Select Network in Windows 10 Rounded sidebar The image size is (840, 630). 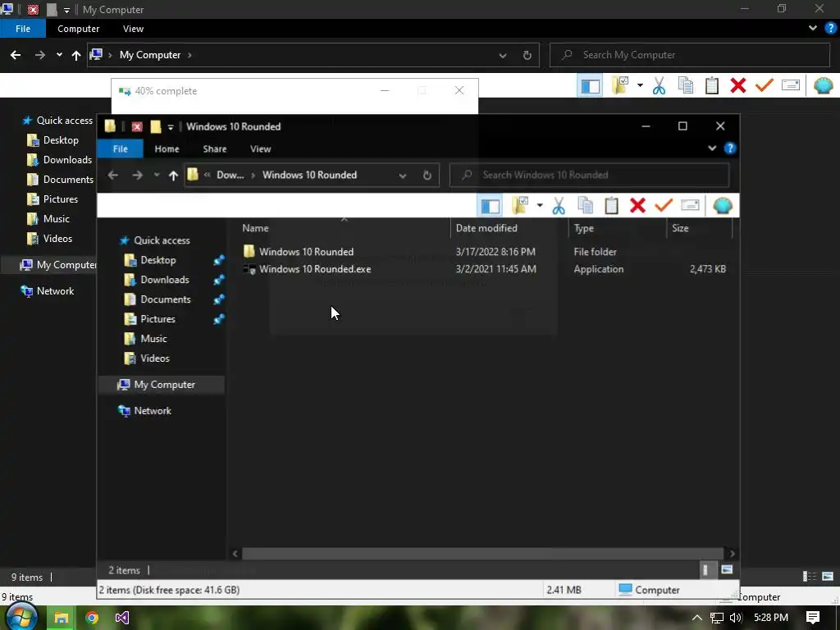click(153, 411)
